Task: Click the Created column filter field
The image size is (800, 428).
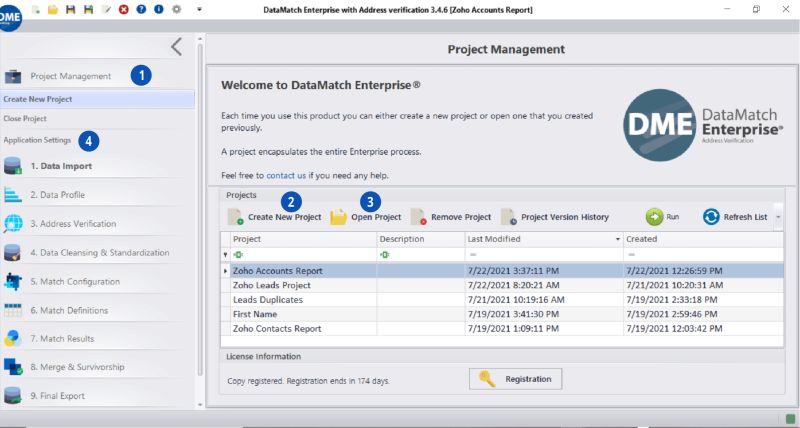Action: click(x=704, y=255)
